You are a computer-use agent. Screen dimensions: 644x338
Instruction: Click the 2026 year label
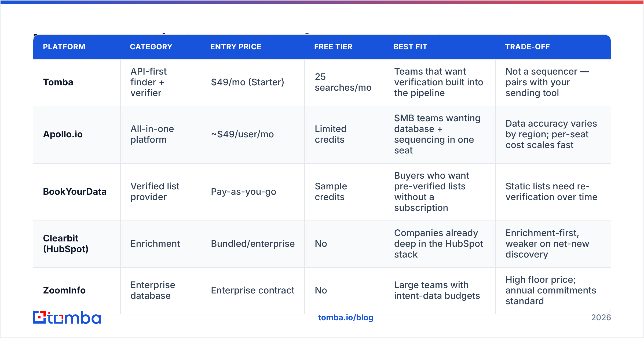coord(601,318)
